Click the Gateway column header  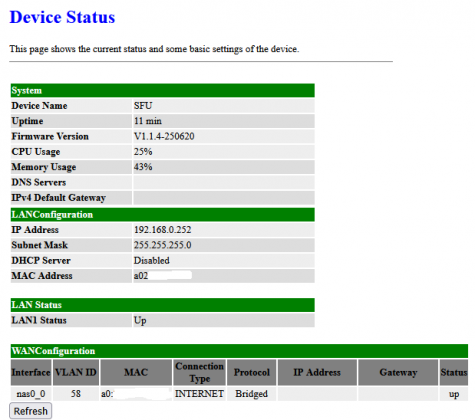click(x=398, y=372)
